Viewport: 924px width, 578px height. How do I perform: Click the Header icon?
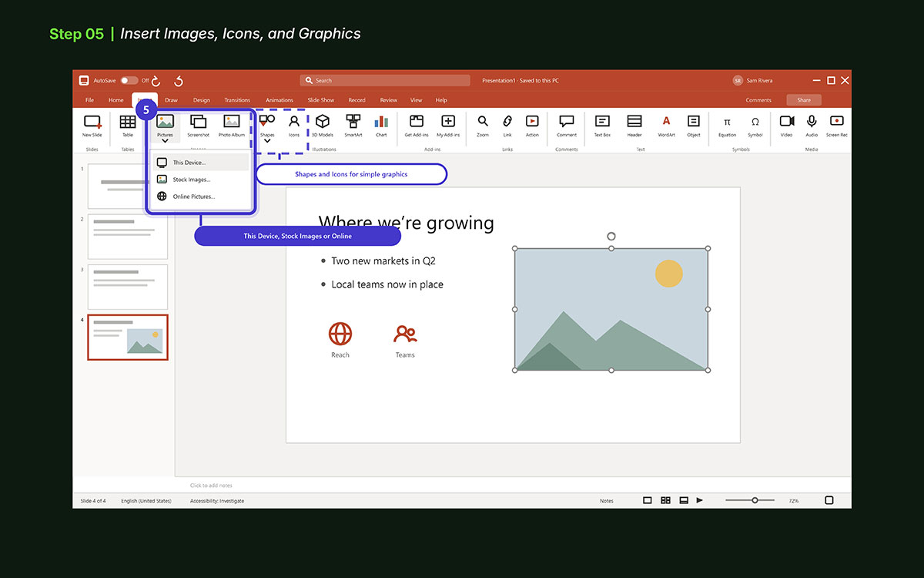634,122
